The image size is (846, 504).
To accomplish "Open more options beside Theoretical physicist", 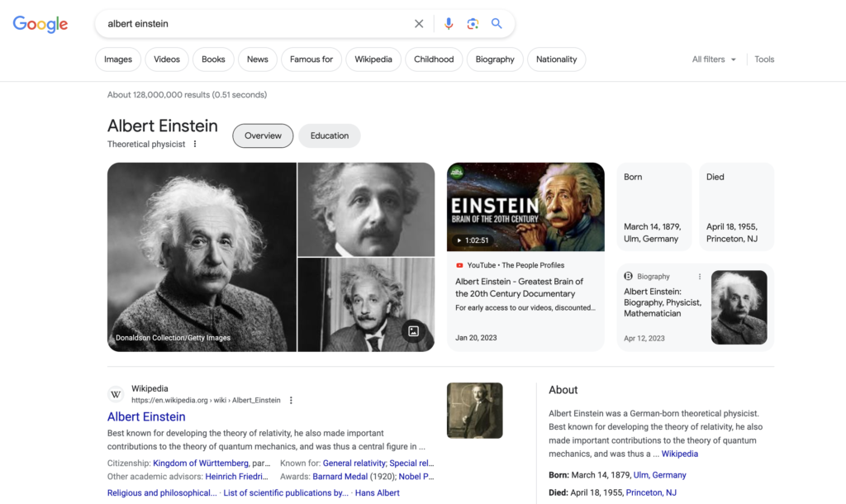I will pos(195,145).
